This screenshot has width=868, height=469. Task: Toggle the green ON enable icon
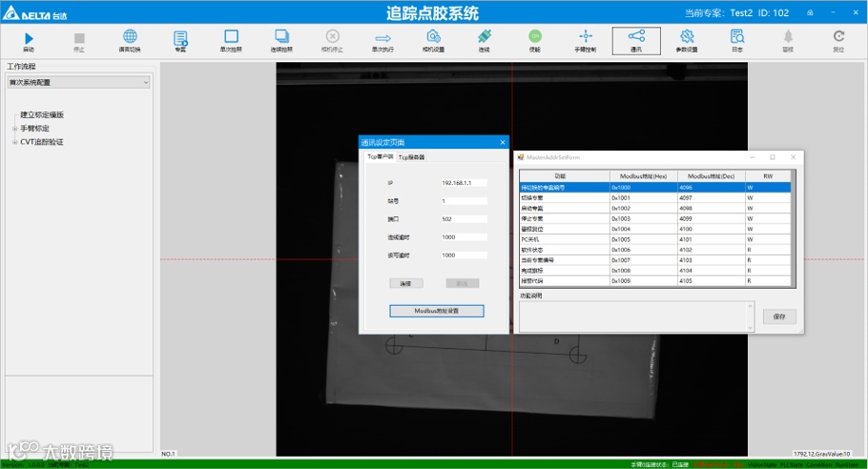point(535,36)
